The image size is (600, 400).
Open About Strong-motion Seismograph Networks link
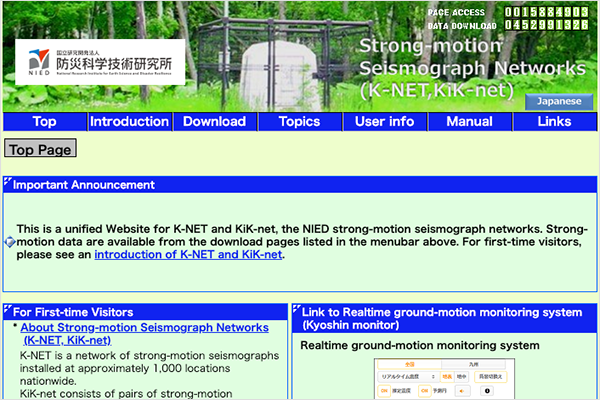point(144,334)
